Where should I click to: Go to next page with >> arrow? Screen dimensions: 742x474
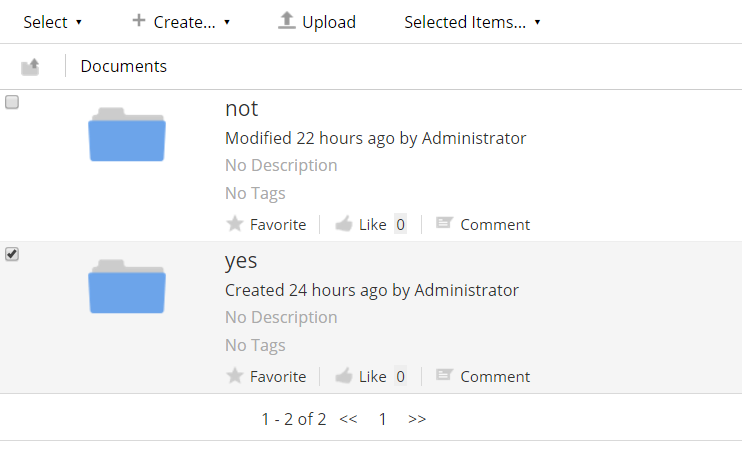(x=417, y=419)
